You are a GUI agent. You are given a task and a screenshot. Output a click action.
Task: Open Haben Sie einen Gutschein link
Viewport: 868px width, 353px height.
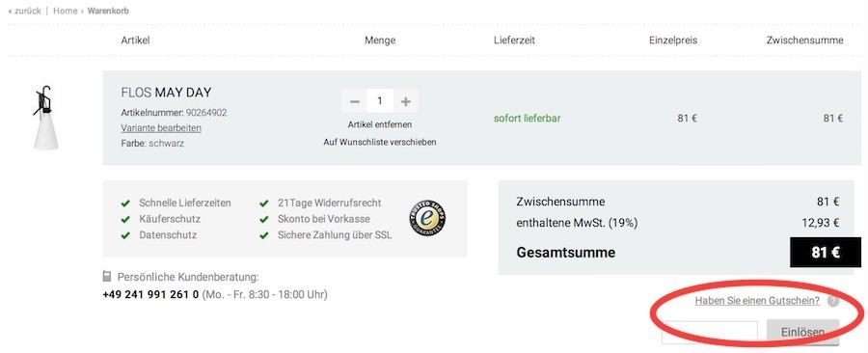(x=757, y=301)
